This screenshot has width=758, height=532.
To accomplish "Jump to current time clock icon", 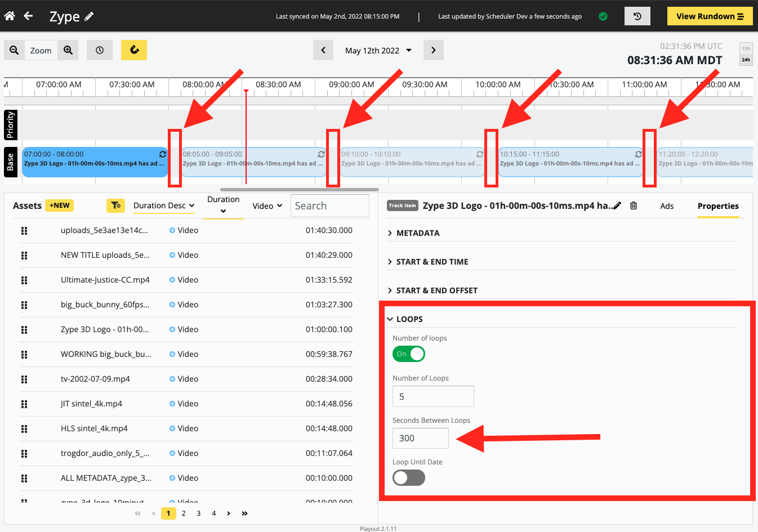I will click(x=100, y=50).
